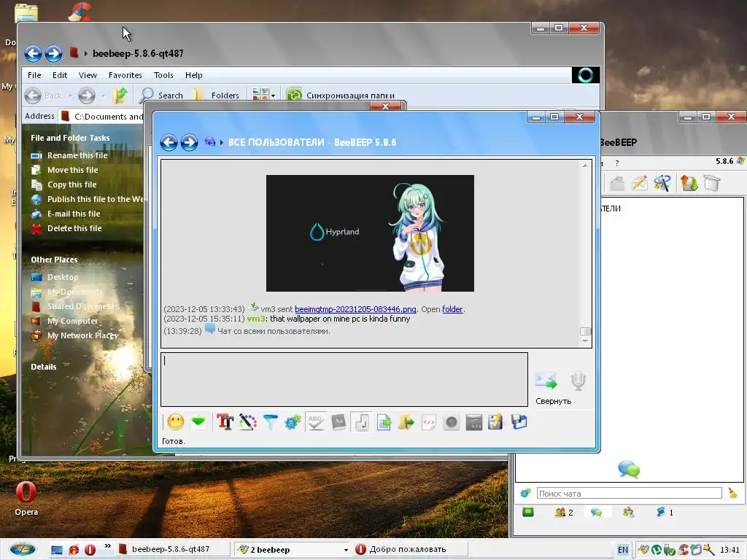Open File menu in Explorer window
Screen dimensions: 747x560
pyautogui.click(x=34, y=75)
